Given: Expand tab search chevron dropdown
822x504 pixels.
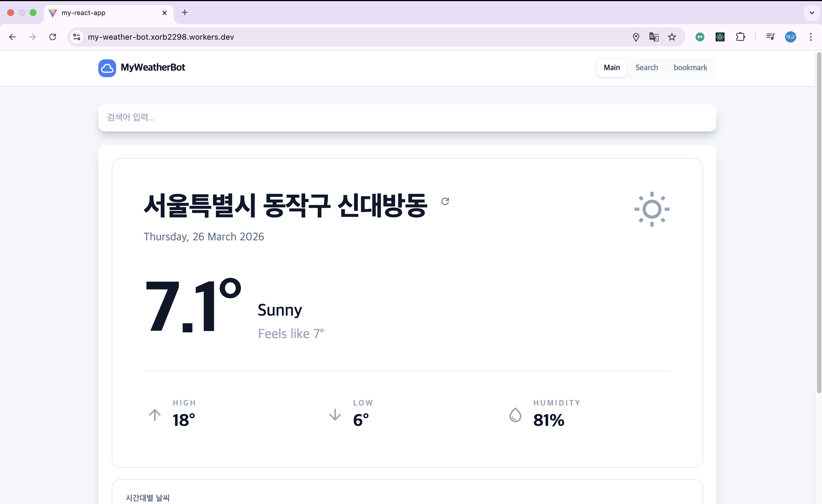Looking at the screenshot, I should tap(812, 13).
